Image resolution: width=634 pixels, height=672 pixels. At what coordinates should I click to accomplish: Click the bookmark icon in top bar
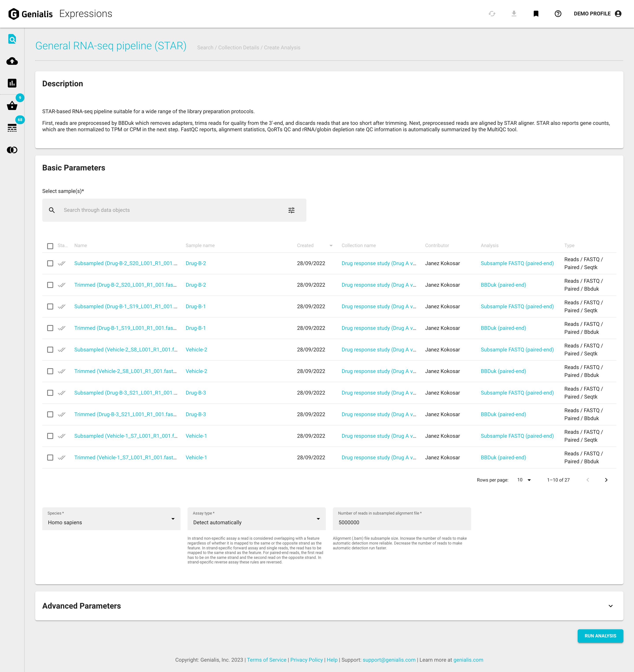coord(536,13)
